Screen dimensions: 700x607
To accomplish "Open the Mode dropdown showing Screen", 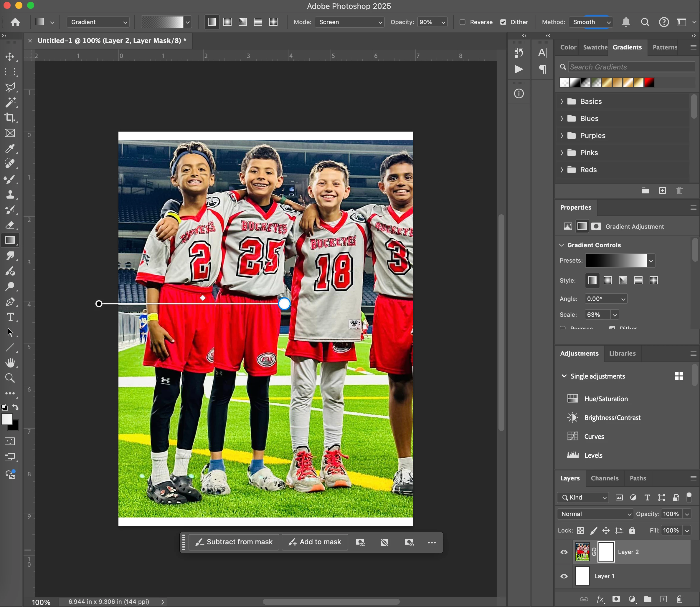I will (349, 22).
